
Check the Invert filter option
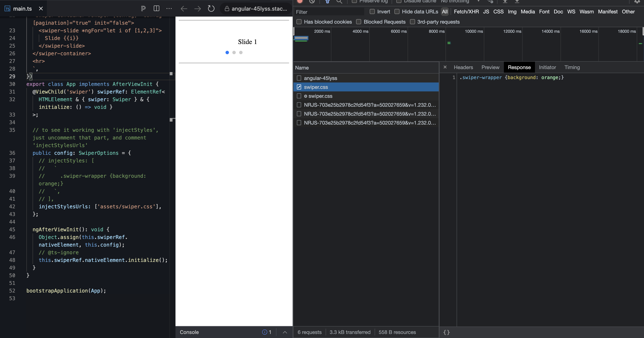(372, 11)
